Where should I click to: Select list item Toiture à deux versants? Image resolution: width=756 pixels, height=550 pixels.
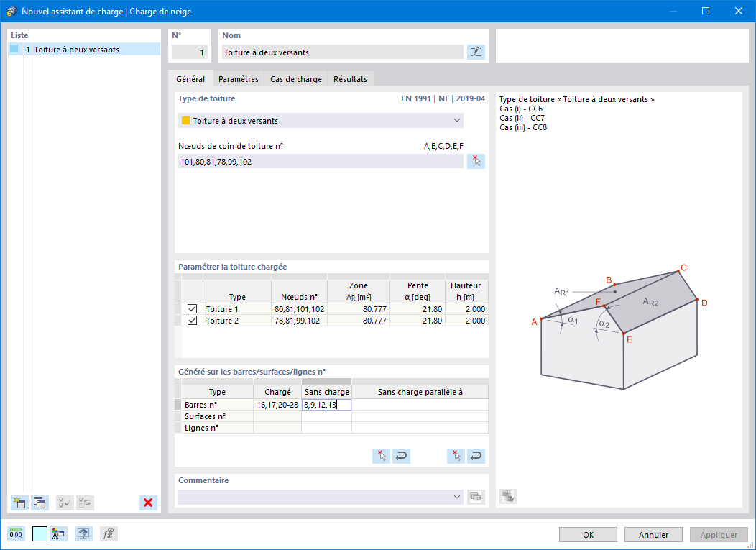[x=84, y=49]
